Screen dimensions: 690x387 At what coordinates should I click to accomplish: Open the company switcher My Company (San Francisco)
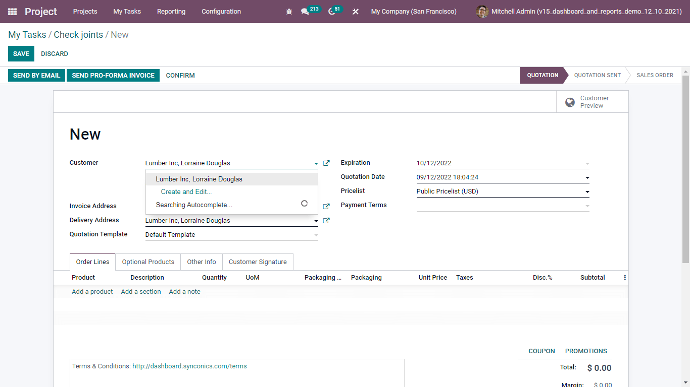414,11
